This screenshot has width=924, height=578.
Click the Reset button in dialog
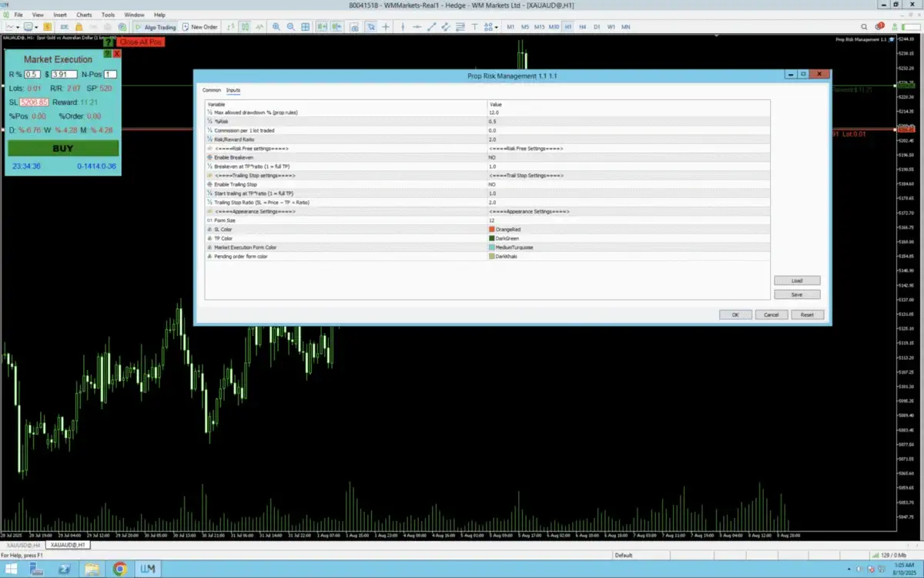coord(807,314)
